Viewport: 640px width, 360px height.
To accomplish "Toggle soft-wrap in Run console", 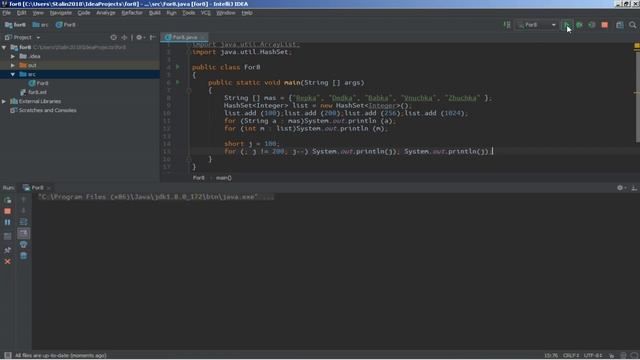I will coord(23,222).
